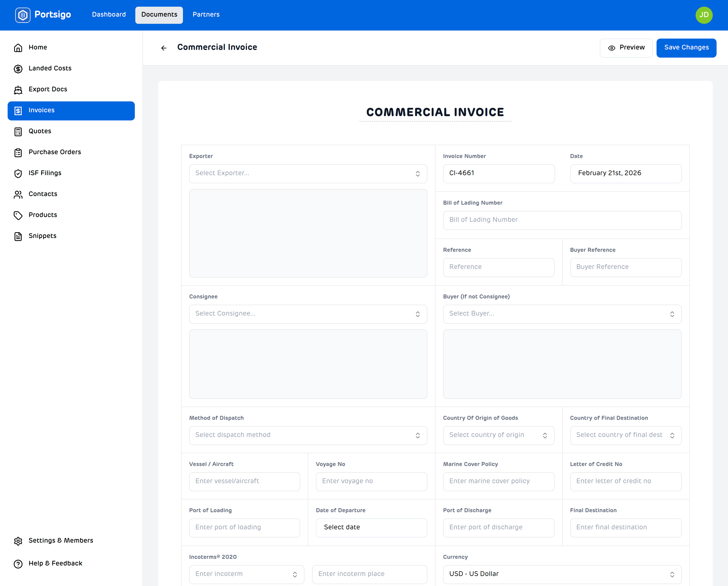Screen dimensions: 728x586
Task: Go back using the left arrow
Action: coord(164,48)
